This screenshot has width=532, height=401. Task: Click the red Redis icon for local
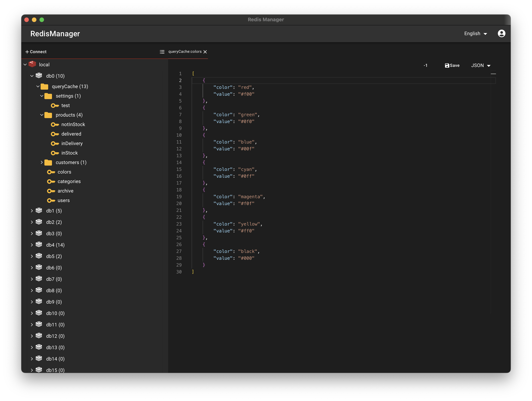pos(32,64)
